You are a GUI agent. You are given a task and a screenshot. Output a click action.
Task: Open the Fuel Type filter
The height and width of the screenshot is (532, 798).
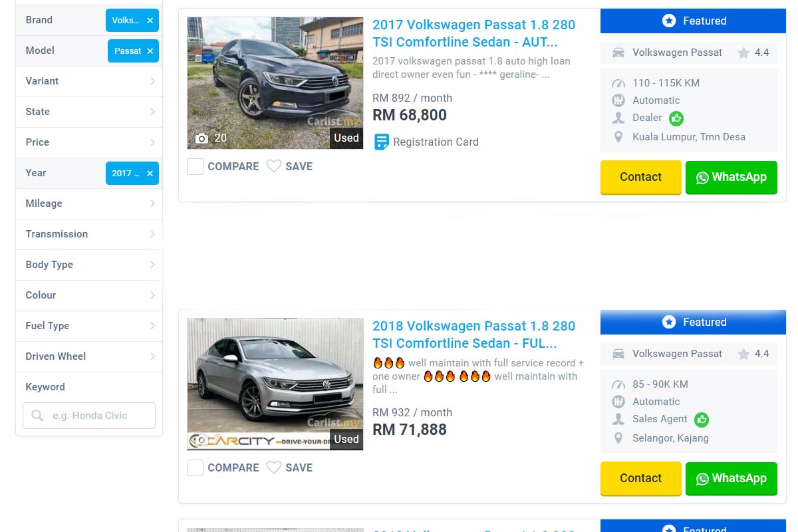[x=89, y=326]
